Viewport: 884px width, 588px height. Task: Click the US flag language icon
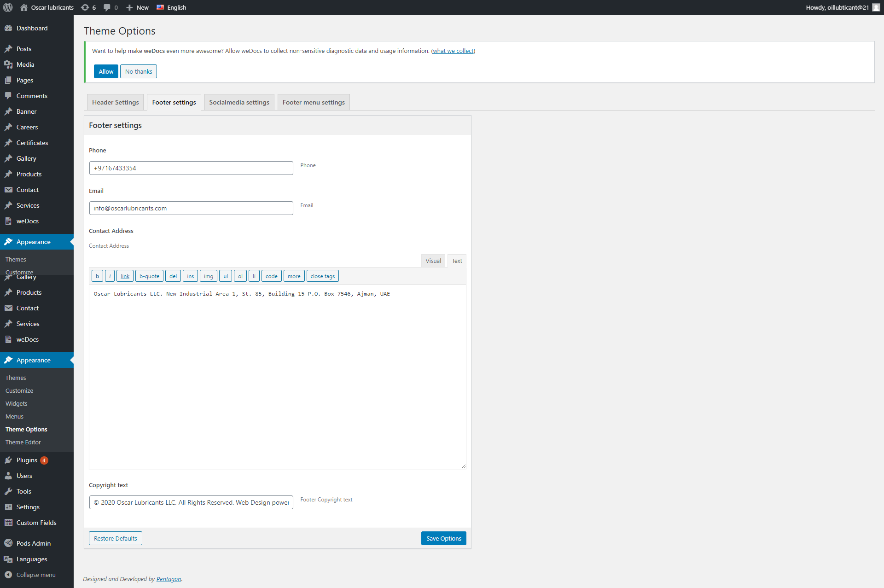pos(160,7)
